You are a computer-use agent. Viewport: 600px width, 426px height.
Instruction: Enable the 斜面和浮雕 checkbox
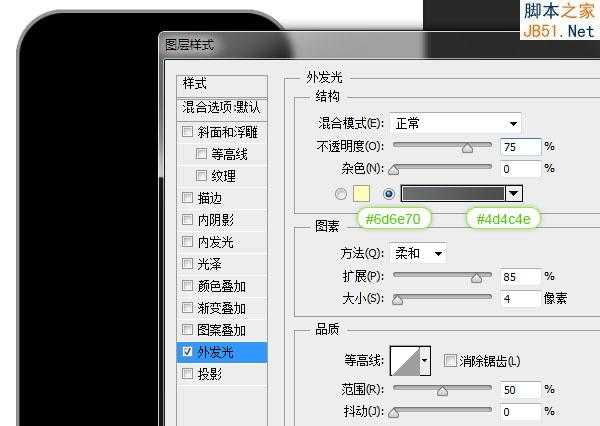pos(188,132)
